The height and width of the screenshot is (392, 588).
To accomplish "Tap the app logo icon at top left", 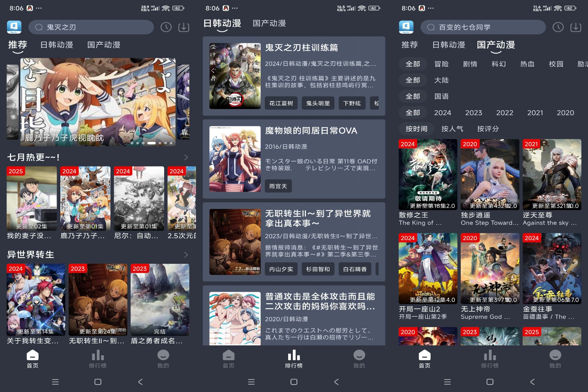I will [14, 27].
